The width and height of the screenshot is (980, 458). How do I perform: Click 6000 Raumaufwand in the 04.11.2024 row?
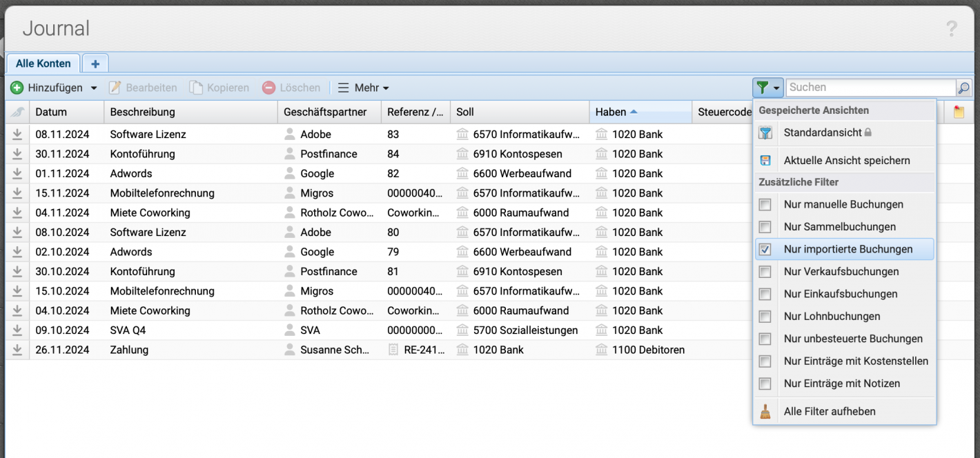(521, 212)
